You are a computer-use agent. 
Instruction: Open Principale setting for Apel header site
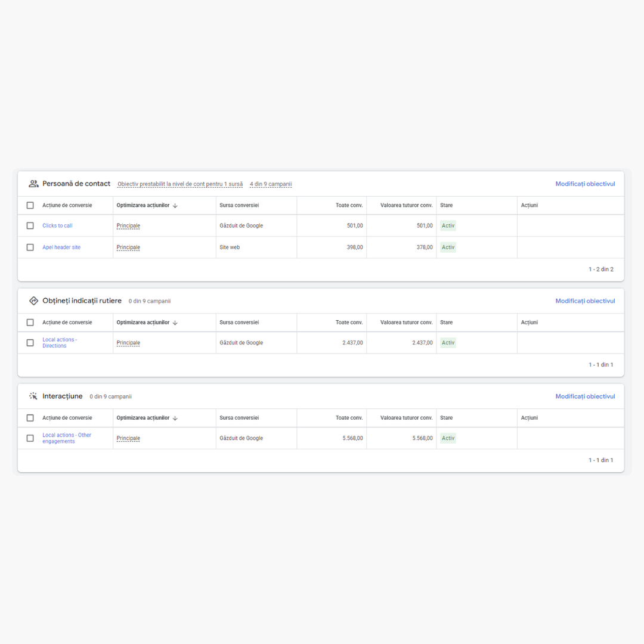(x=128, y=247)
